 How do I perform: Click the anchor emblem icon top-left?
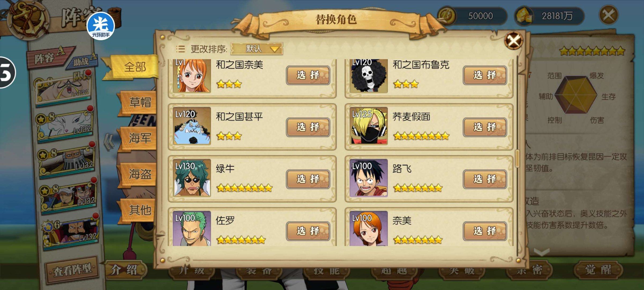click(28, 17)
